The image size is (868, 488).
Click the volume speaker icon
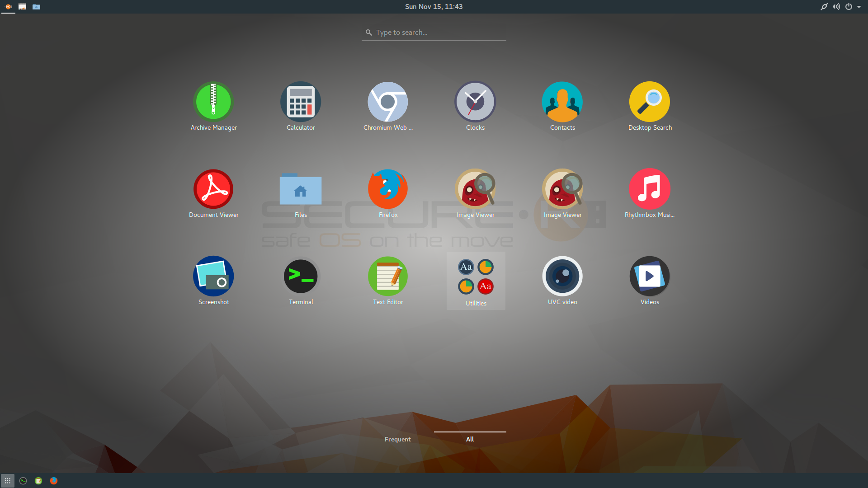(836, 7)
